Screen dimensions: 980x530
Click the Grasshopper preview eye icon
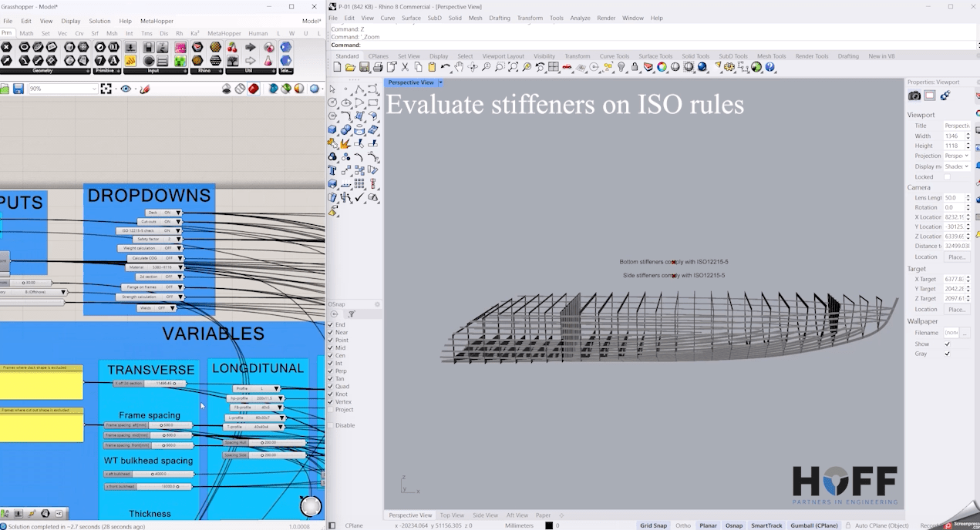click(x=126, y=89)
